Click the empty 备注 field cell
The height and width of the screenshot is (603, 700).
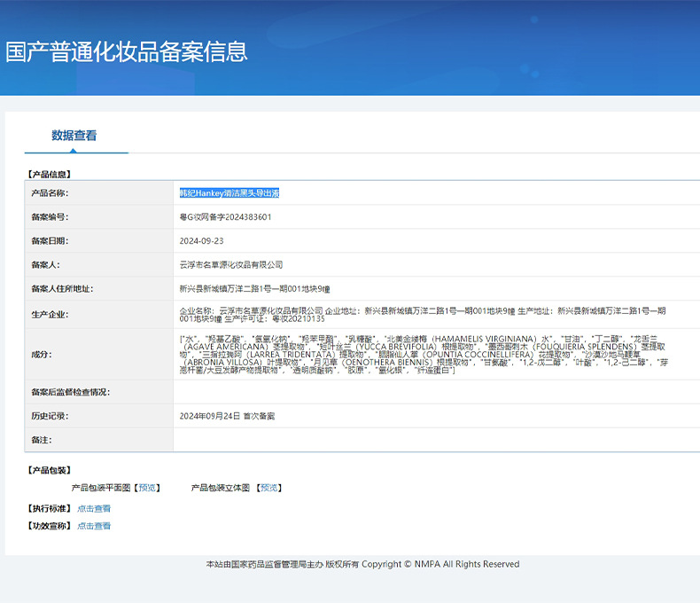[434, 440]
